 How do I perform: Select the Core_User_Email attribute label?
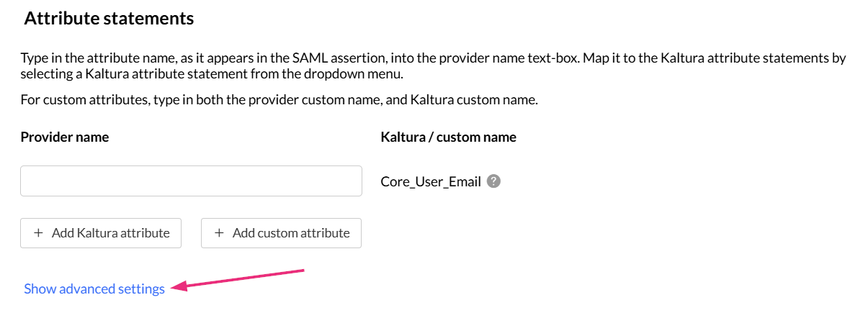pyautogui.click(x=430, y=182)
